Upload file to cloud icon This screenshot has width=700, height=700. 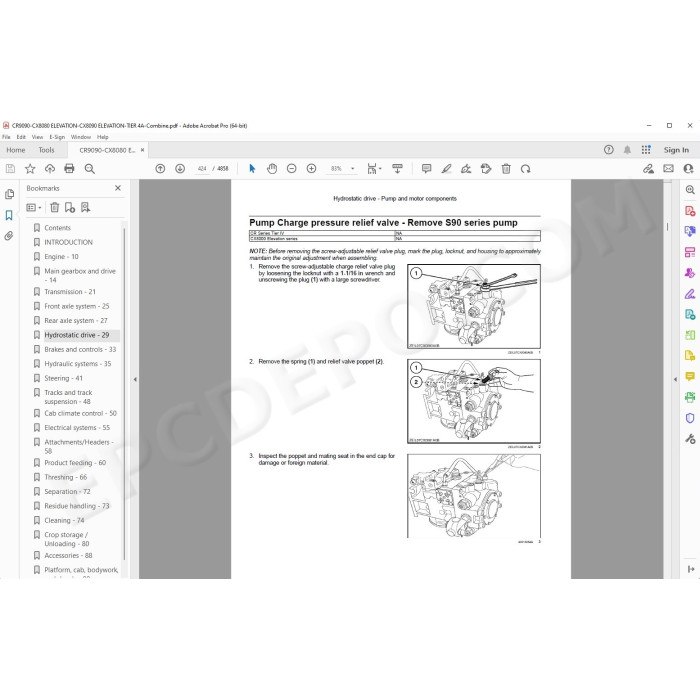(50, 169)
